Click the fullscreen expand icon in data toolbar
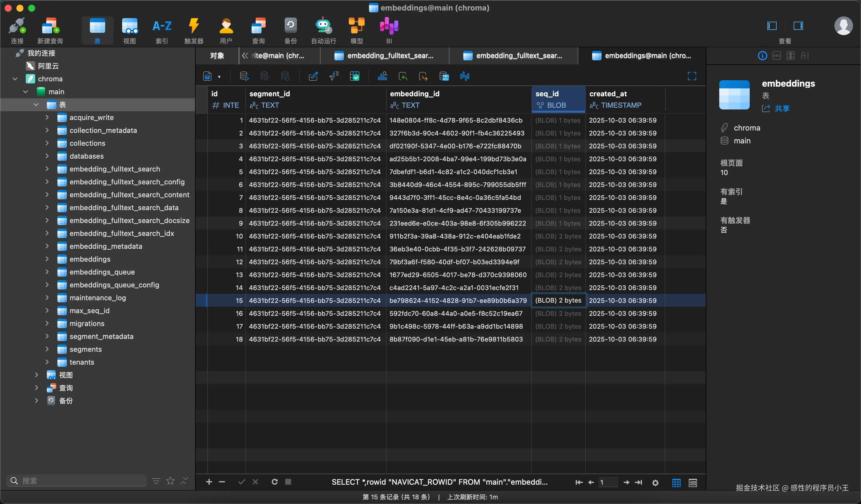861x504 pixels. (x=691, y=76)
